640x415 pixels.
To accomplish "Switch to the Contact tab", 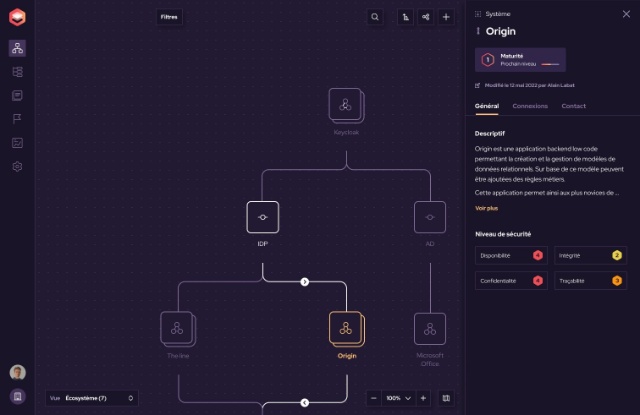I will pyautogui.click(x=574, y=106).
